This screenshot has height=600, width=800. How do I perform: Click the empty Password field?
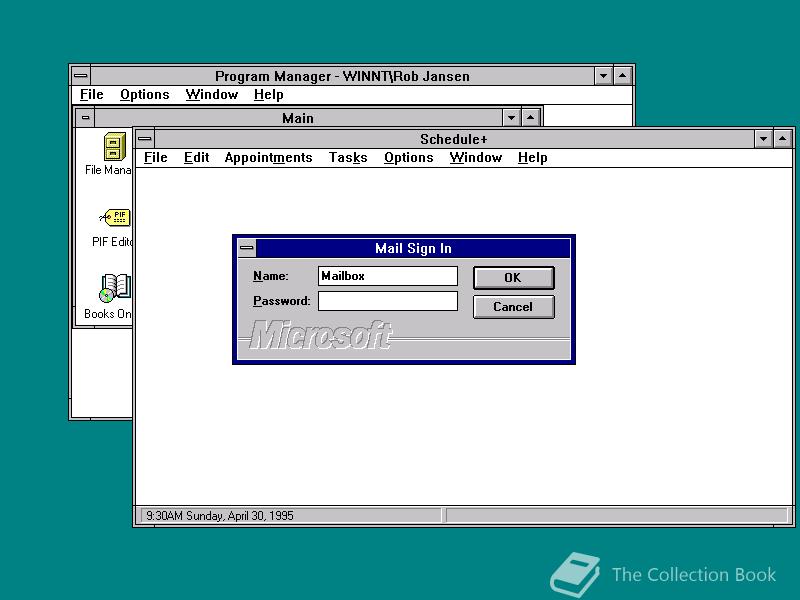388,300
